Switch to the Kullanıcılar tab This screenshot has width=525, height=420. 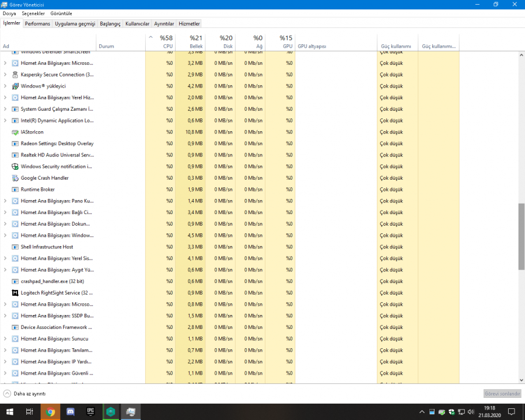coord(137,24)
